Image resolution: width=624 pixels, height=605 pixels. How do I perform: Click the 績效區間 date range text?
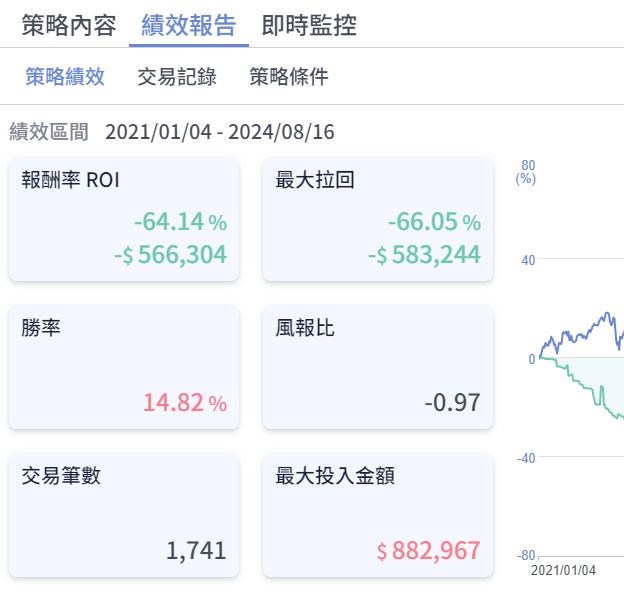click(219, 132)
